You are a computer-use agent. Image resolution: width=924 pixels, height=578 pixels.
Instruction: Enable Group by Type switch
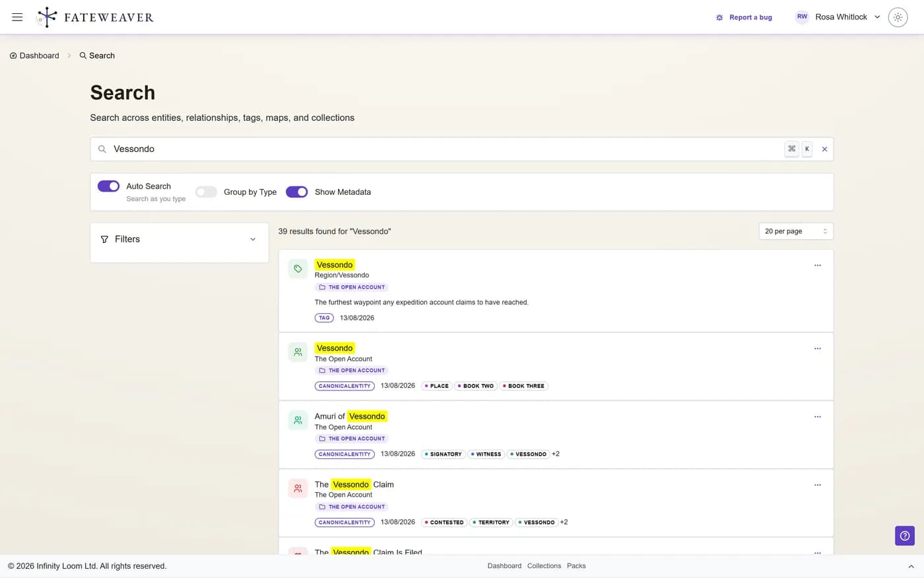pyautogui.click(x=206, y=192)
